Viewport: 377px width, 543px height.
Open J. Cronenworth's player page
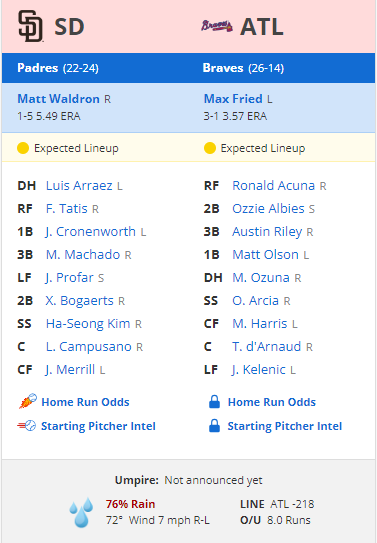[91, 232]
